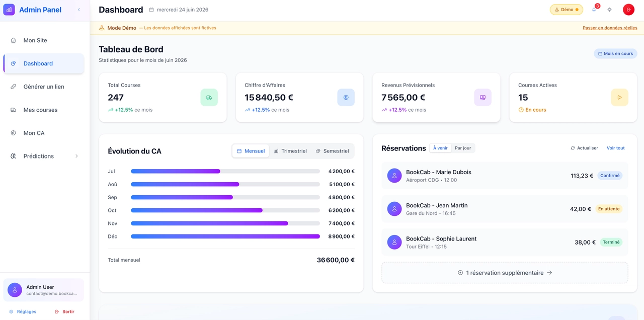This screenshot has height=320, width=644.
Task: Select the À venir reservations tab
Action: click(x=440, y=148)
